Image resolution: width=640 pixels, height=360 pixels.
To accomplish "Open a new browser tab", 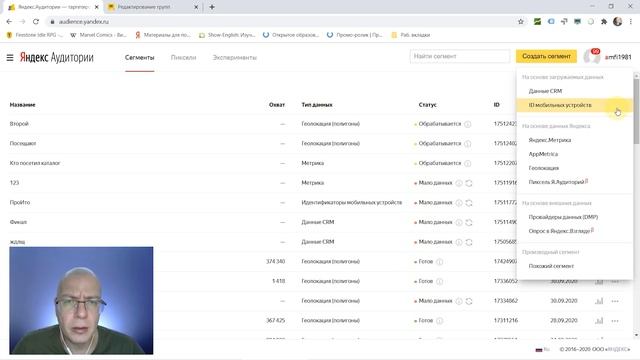I will (x=212, y=7).
